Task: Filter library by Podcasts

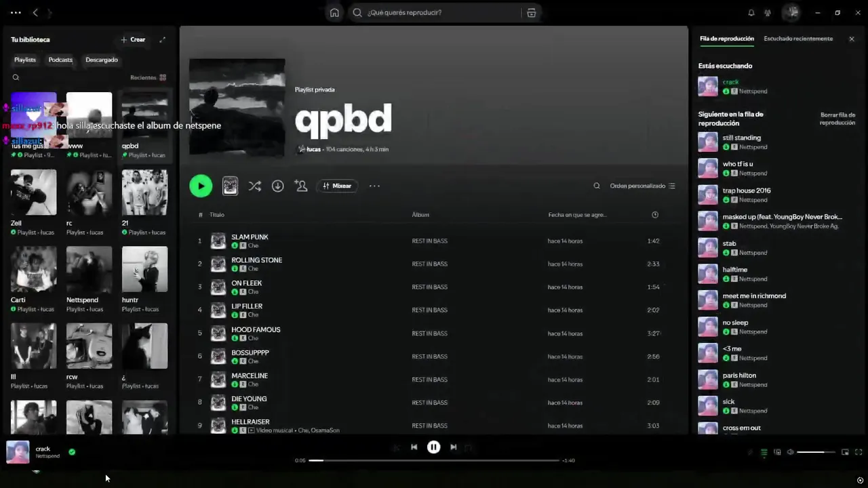Action: pos(60,60)
